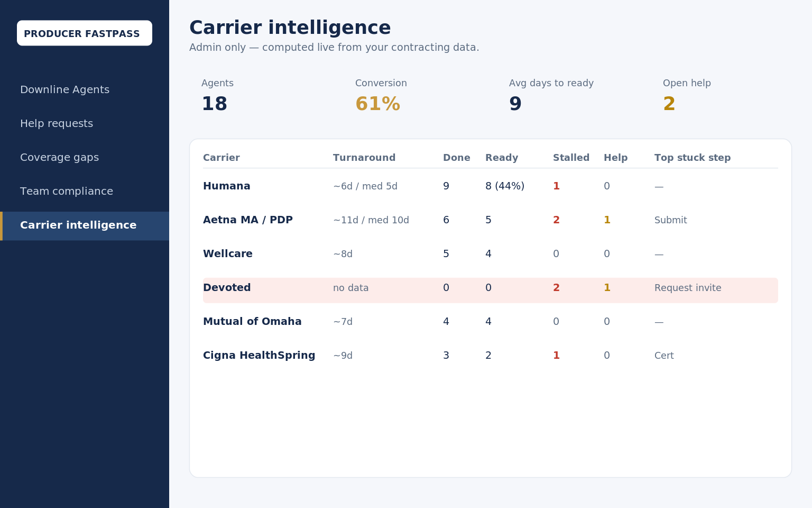Click the Carrier column header
The height and width of the screenshot is (508, 812).
click(x=222, y=158)
